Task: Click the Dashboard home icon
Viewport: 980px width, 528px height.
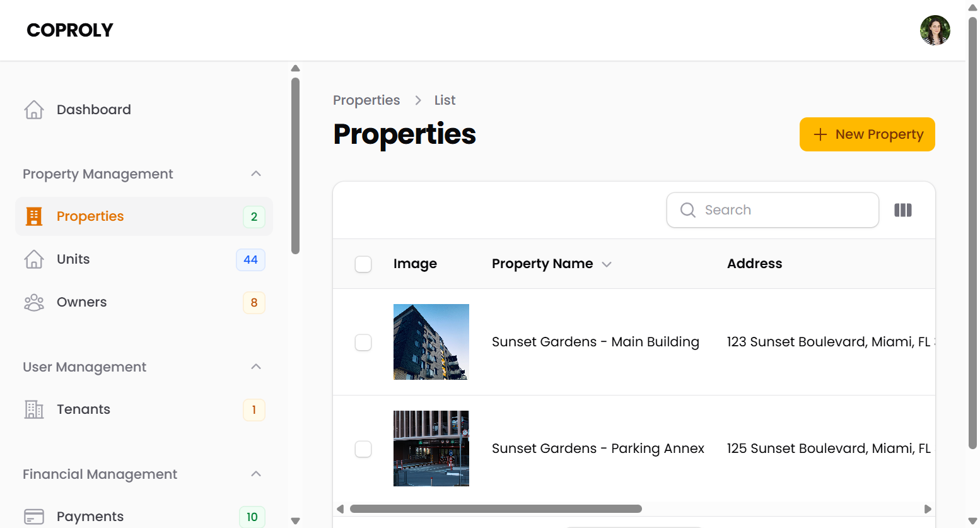Action: (x=34, y=109)
